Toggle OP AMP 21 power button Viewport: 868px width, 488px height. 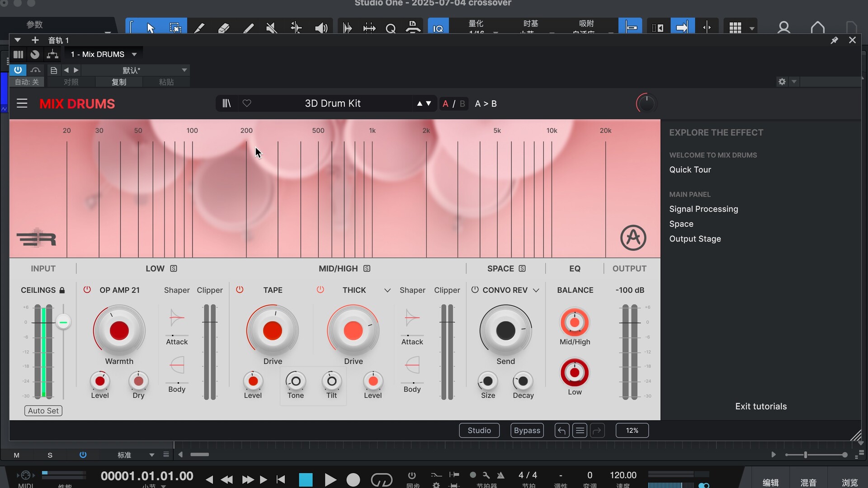87,290
